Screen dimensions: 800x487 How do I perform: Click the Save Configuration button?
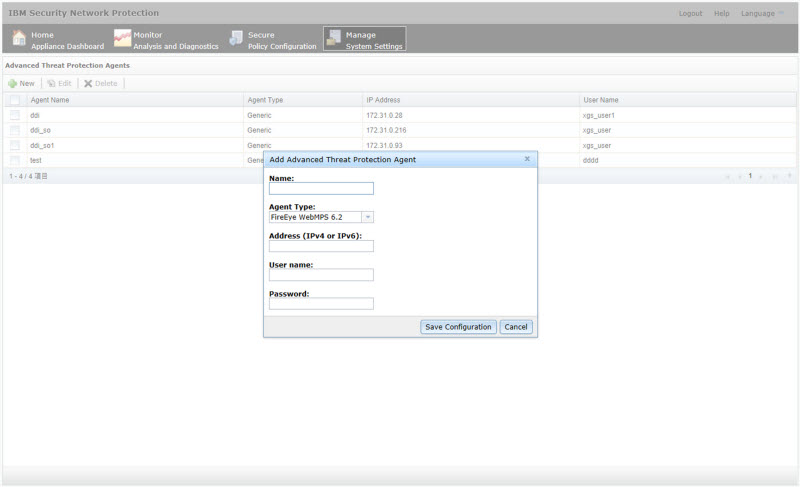pyautogui.click(x=458, y=327)
